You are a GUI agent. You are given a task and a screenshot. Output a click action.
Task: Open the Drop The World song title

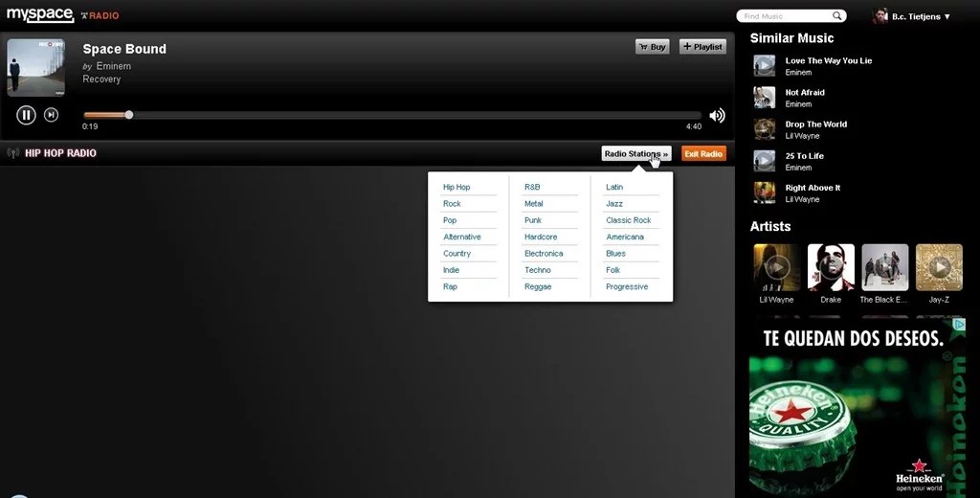click(816, 124)
